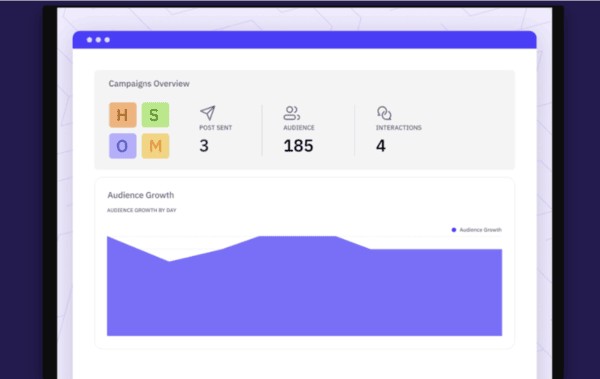
Task: Click the interactions value 4
Action: [381, 146]
